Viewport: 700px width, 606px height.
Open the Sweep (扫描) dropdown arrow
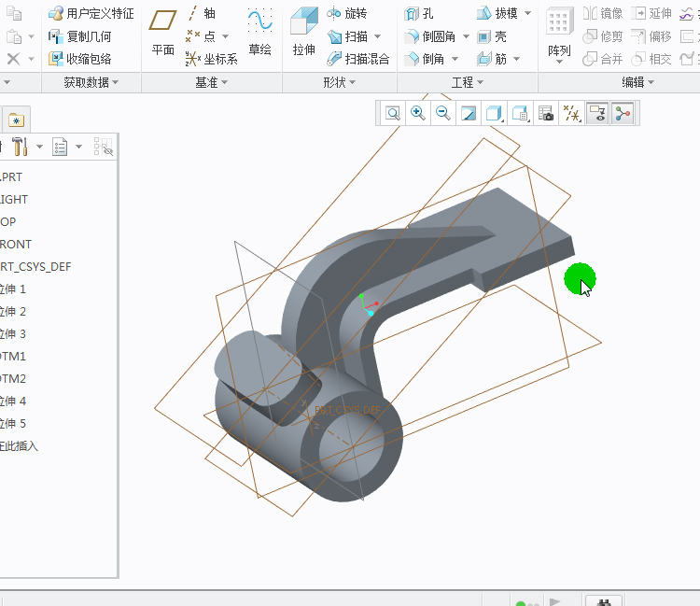click(377, 36)
